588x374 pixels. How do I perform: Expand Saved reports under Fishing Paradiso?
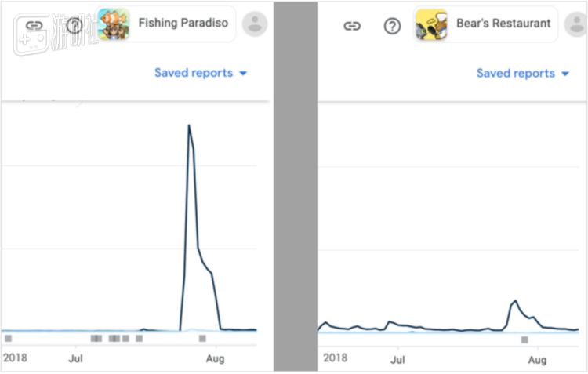click(200, 73)
